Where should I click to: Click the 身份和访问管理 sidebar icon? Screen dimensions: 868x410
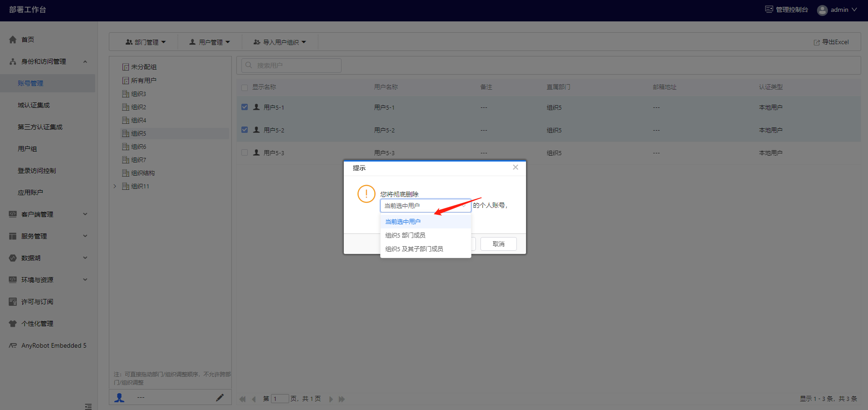[x=13, y=61]
